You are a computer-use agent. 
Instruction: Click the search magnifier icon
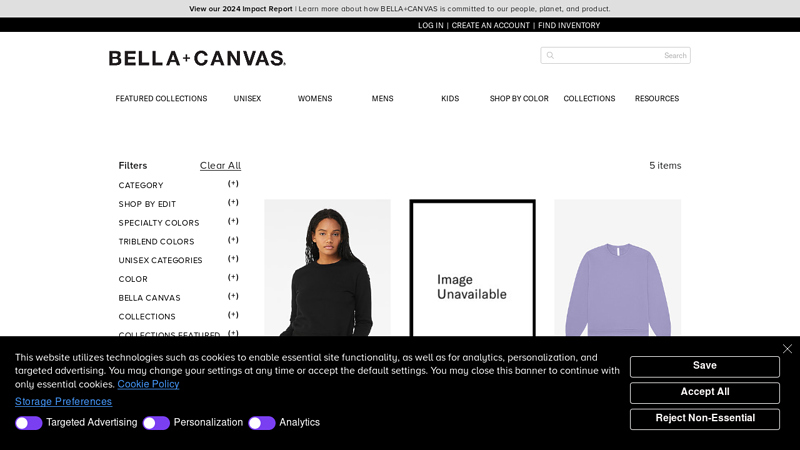click(x=550, y=56)
